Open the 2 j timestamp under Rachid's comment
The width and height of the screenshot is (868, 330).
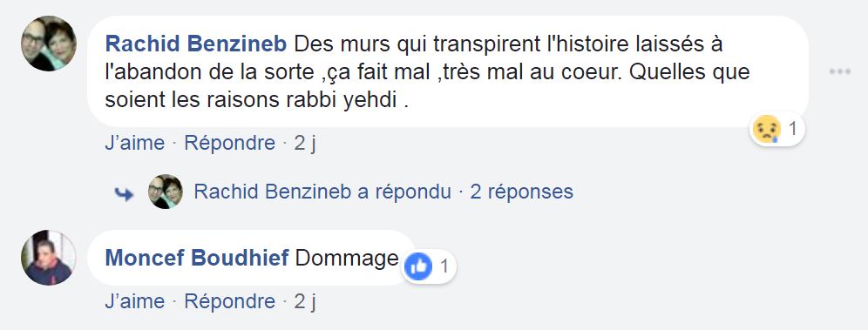(x=305, y=143)
